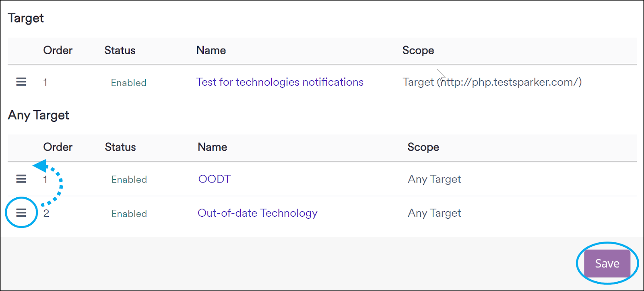Click the Enabled status of OODT
Viewport: 644px width, 291px height.
129,179
